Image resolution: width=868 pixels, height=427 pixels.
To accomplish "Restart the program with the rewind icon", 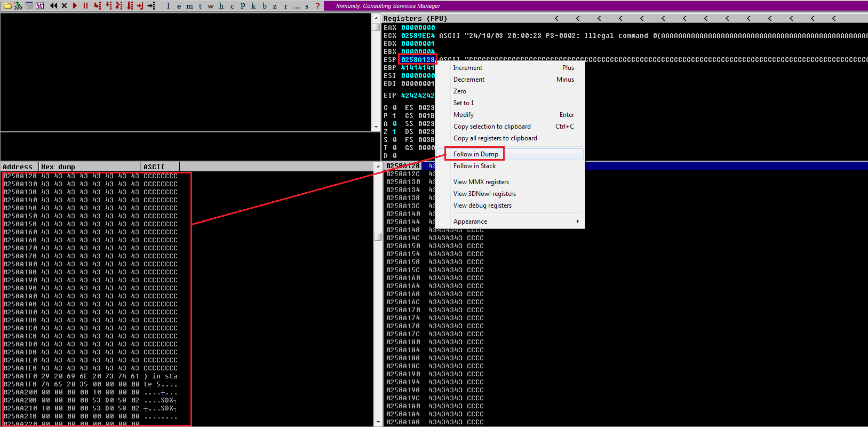I will tap(53, 6).
